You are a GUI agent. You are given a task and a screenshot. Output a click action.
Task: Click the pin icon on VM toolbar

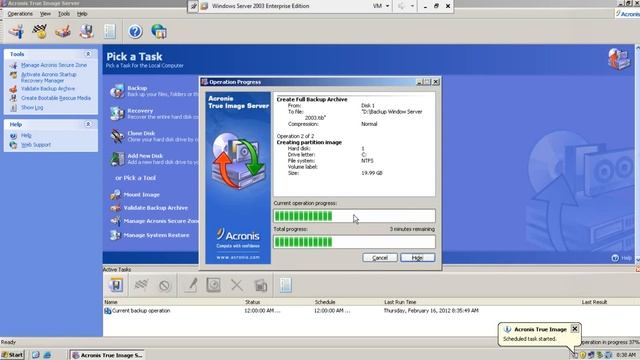(193, 6)
